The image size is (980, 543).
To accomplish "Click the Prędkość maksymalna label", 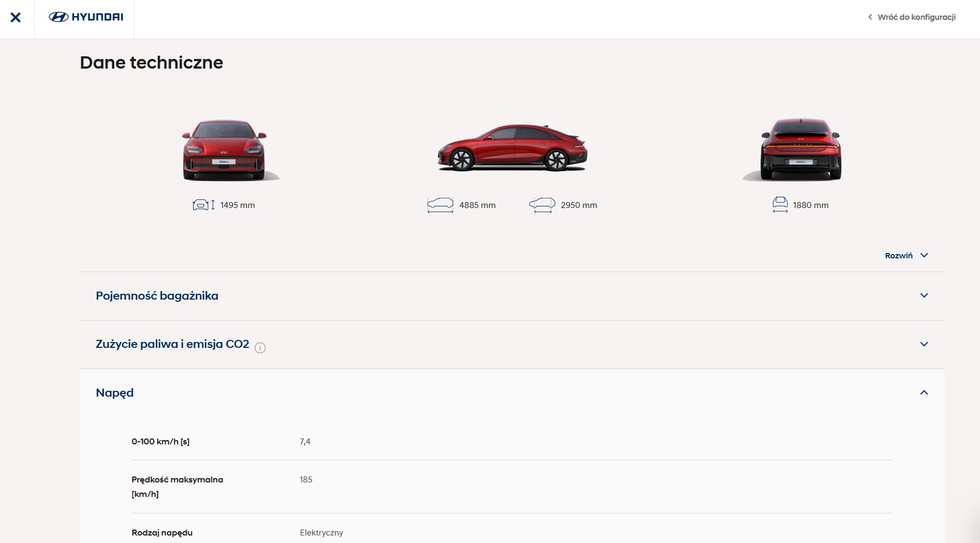I will 177,487.
